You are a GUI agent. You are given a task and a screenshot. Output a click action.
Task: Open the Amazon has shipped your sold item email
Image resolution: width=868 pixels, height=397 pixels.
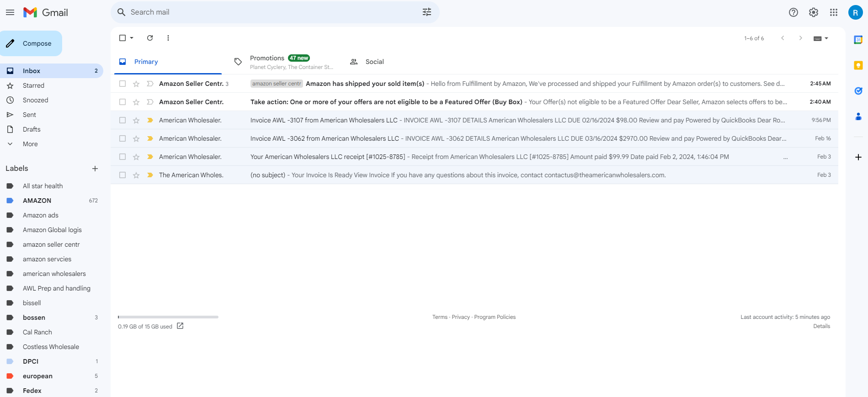tap(474, 84)
